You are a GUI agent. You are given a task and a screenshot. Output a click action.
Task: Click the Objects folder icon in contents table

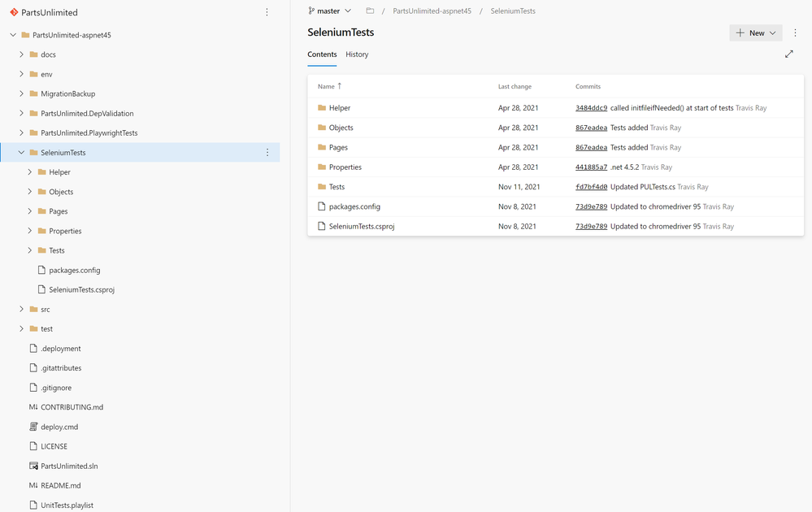322,128
